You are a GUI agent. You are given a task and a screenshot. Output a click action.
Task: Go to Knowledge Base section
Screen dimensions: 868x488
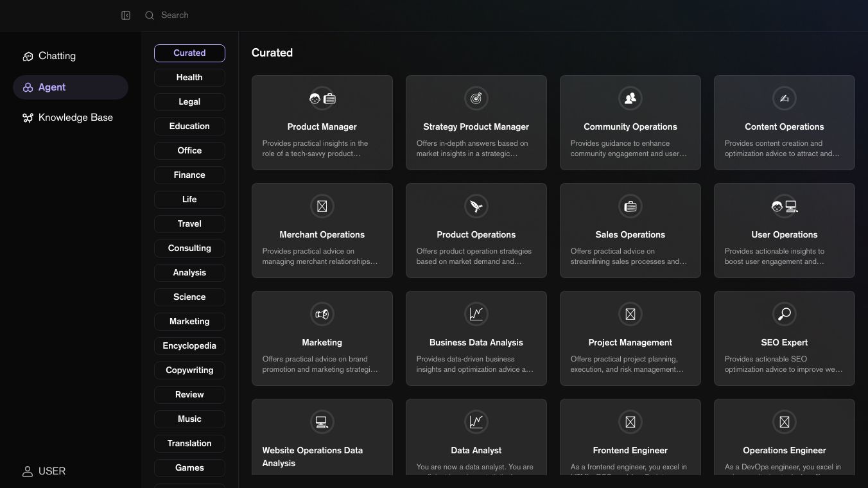pyautogui.click(x=75, y=118)
